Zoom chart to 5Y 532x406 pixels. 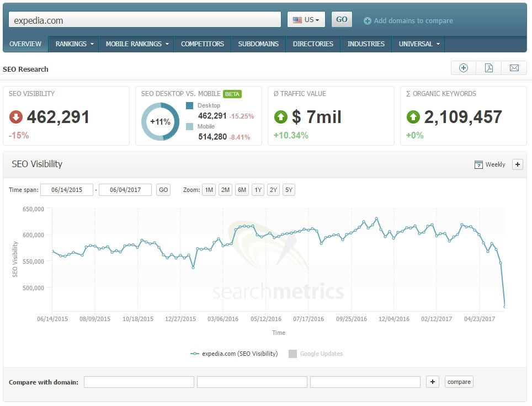289,190
